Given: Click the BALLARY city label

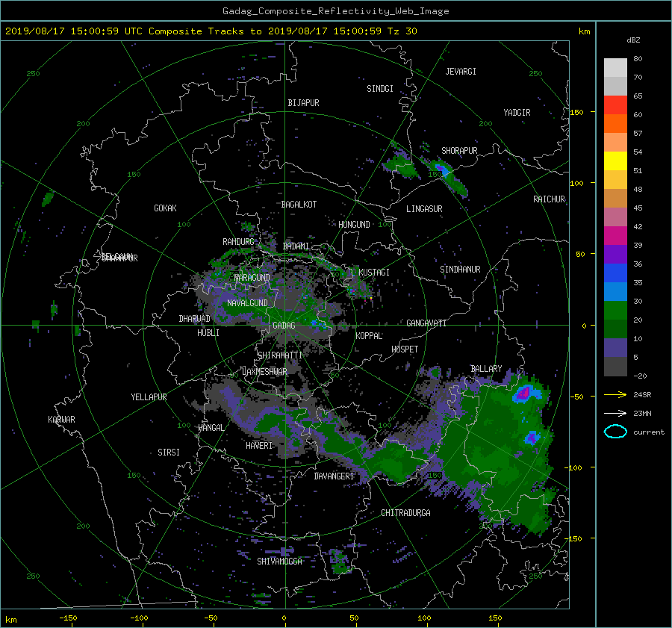Looking at the screenshot, I should click(486, 369).
